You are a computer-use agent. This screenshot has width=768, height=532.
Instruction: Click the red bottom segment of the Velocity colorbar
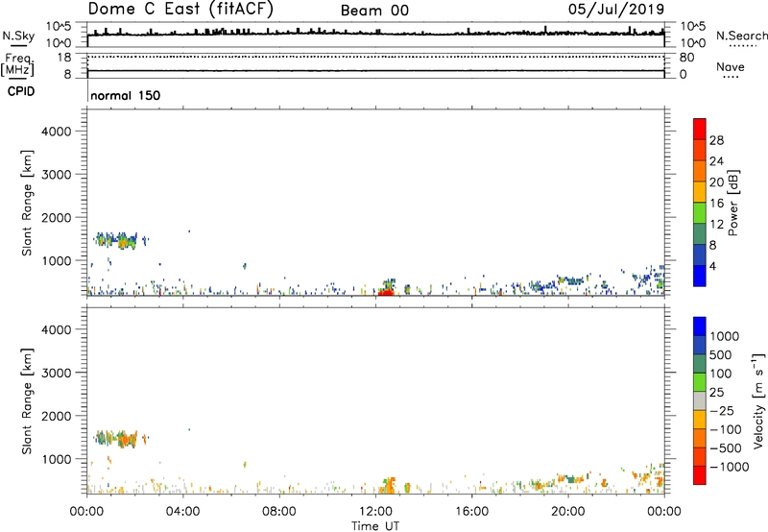point(700,475)
